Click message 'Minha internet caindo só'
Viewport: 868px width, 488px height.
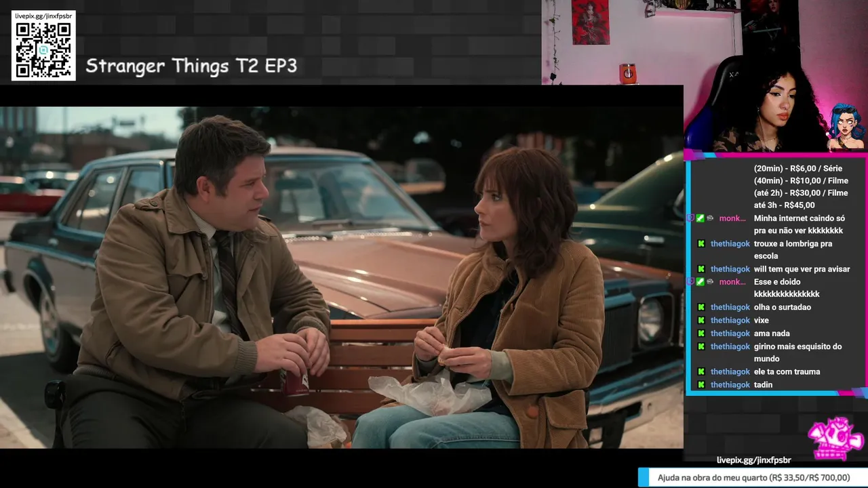pyautogui.click(x=800, y=218)
